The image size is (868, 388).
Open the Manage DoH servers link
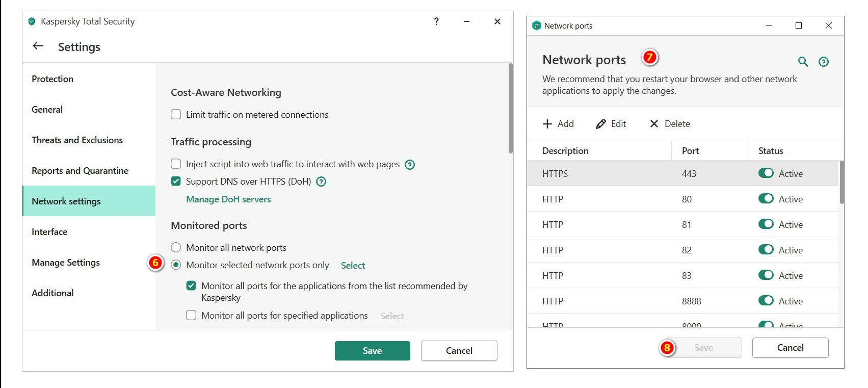[x=228, y=199]
